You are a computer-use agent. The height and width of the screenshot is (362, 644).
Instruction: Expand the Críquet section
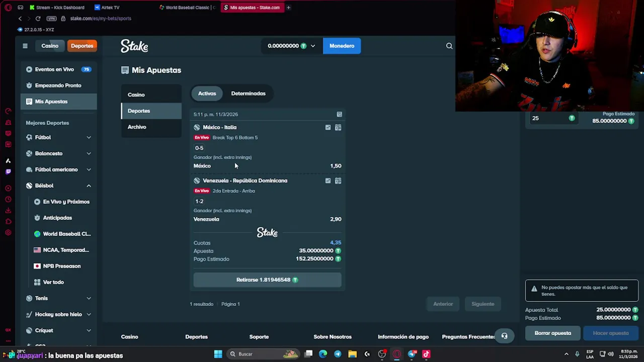[x=89, y=330]
